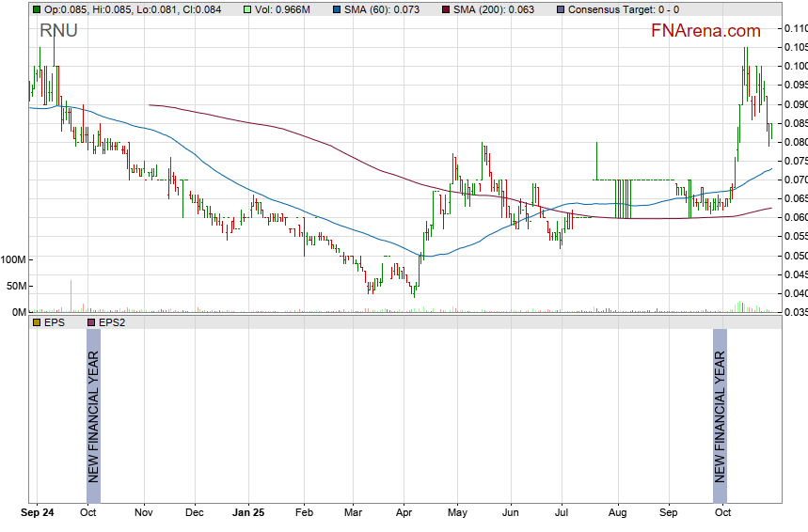The height and width of the screenshot is (532, 808).
Task: Select the May month label
Action: [457, 514]
